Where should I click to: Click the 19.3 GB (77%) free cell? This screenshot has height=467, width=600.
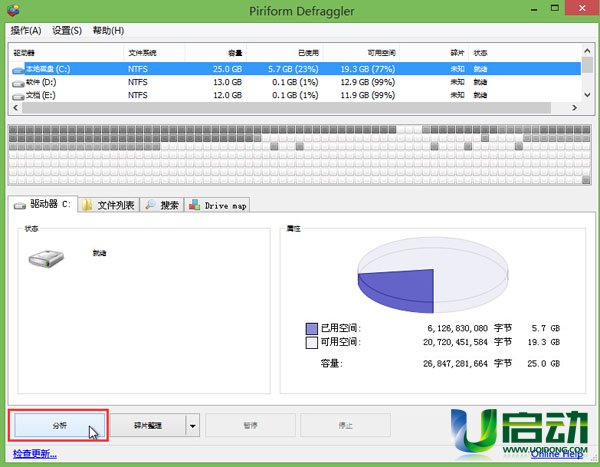(368, 69)
